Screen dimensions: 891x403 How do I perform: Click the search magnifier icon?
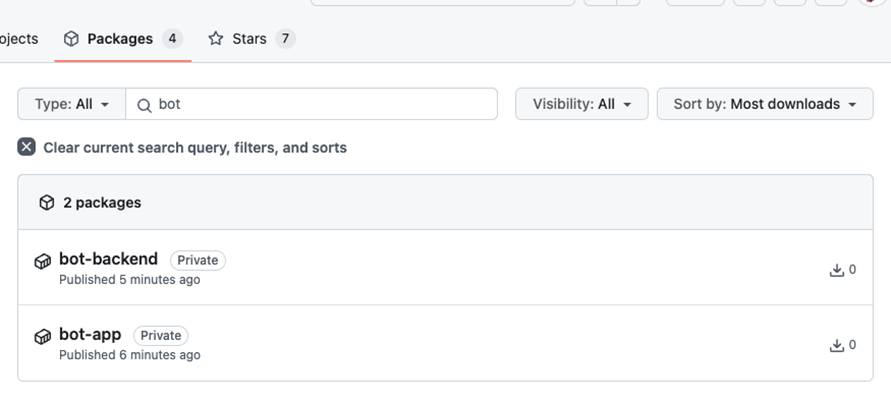(x=144, y=105)
